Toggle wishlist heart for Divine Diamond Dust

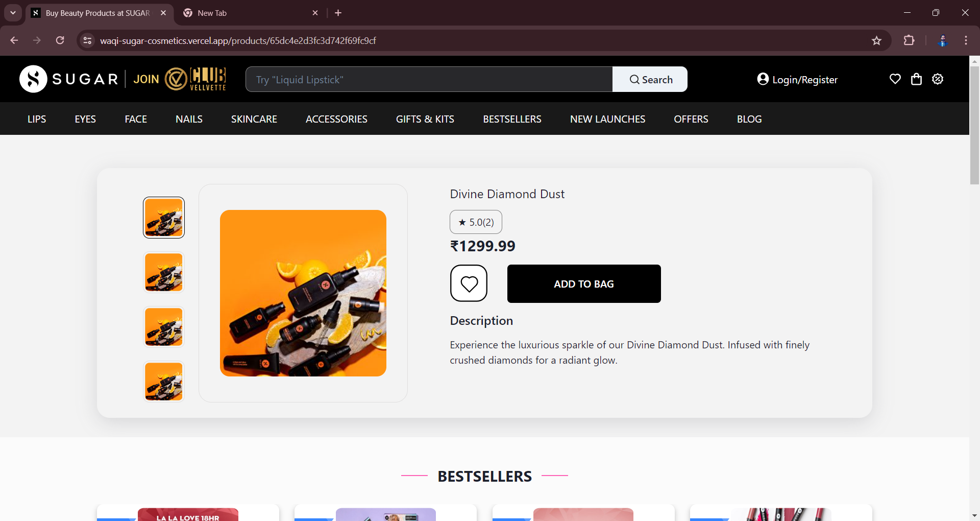pos(469,283)
